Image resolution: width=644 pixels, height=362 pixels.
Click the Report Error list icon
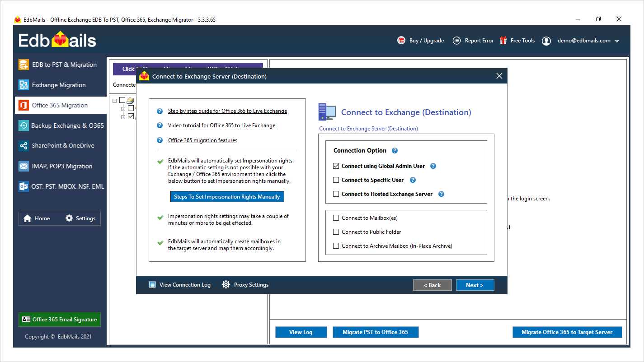(x=456, y=41)
